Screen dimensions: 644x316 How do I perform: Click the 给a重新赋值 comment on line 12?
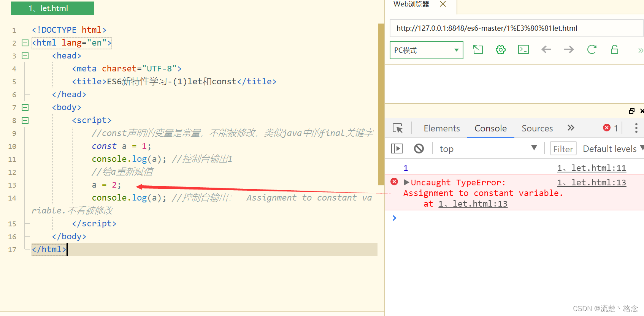[122, 172]
